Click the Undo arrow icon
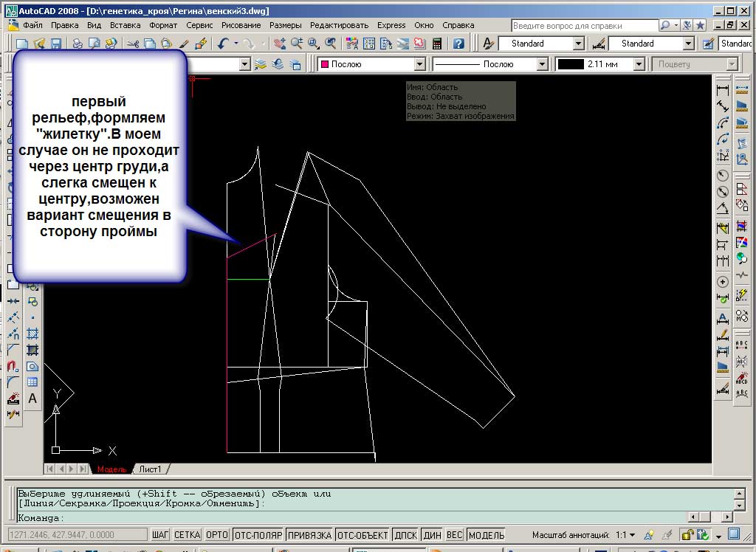Viewport: 756px width, 552px height. (x=224, y=44)
